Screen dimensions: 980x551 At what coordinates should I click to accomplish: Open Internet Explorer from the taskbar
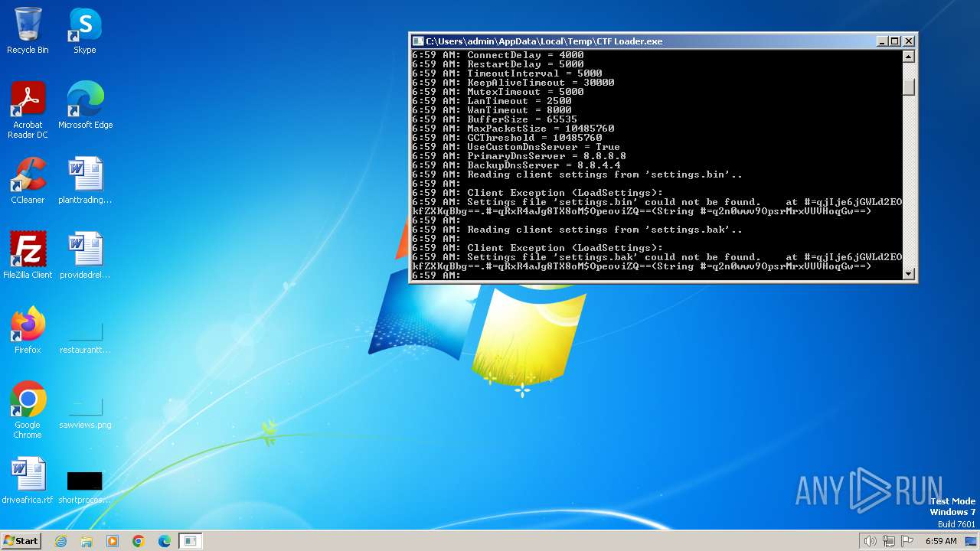tap(60, 541)
